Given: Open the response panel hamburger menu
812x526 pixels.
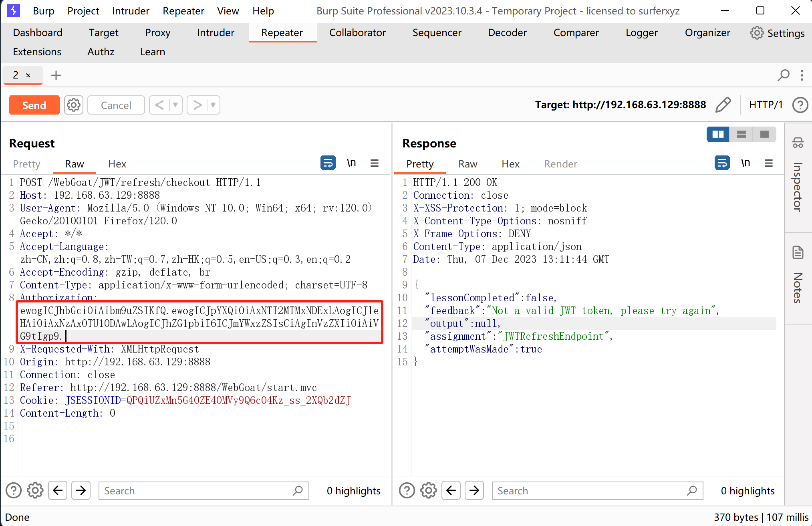Looking at the screenshot, I should 769,163.
